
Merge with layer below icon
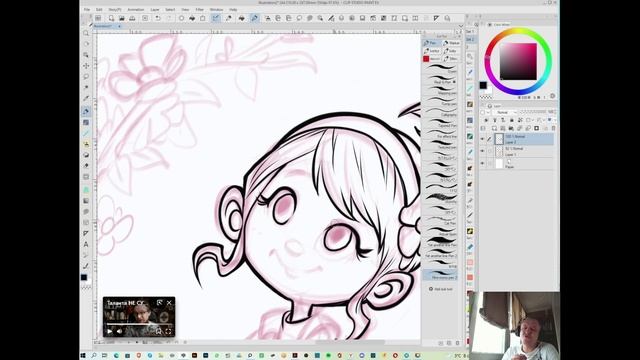tap(528, 128)
